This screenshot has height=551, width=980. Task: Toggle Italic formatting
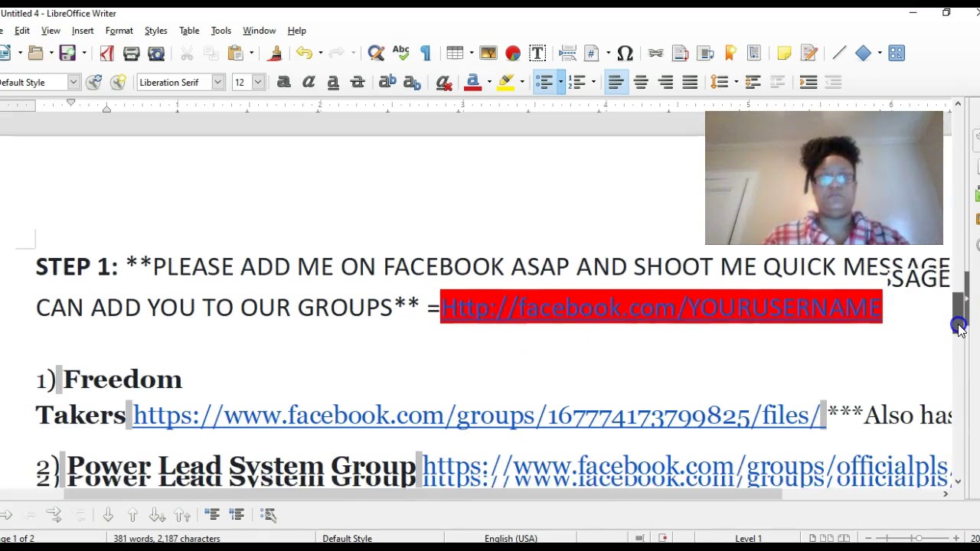pos(308,82)
